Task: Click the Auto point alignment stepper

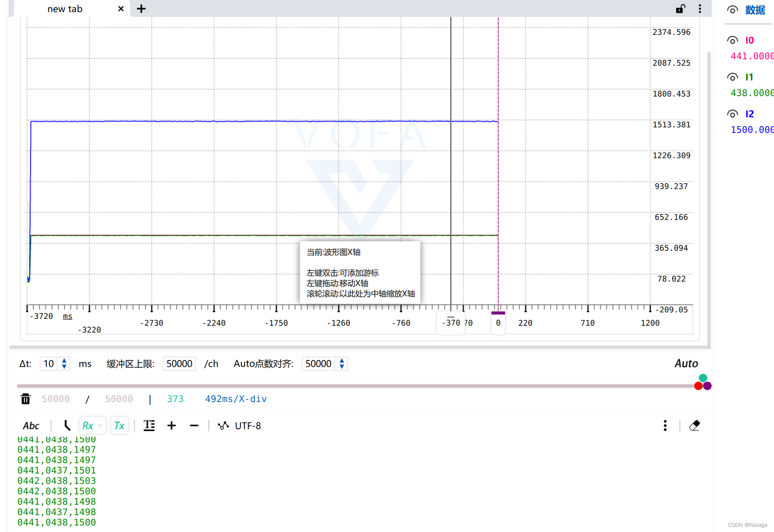Action: pos(342,363)
